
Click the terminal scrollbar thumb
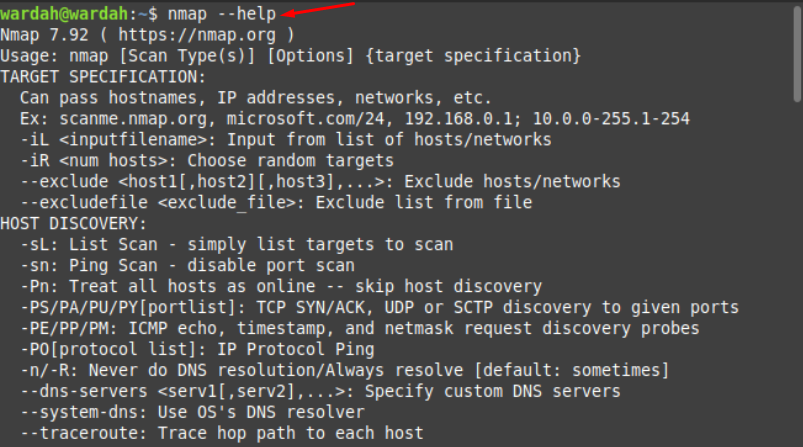797,53
